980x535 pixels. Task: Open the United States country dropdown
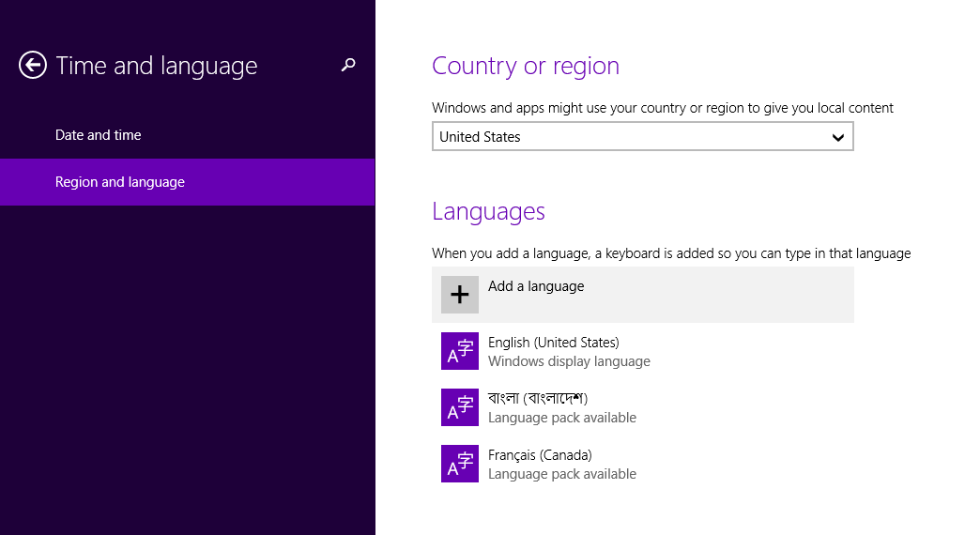629,137
